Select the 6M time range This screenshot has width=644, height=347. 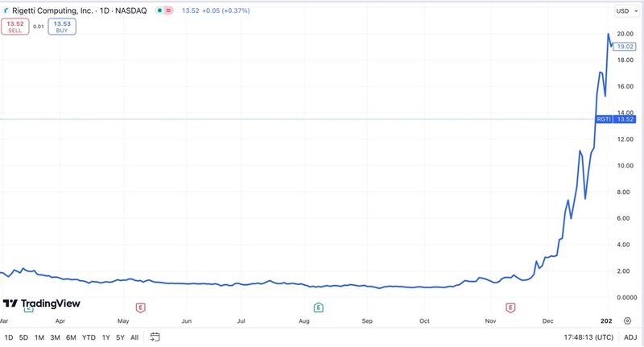(70, 337)
